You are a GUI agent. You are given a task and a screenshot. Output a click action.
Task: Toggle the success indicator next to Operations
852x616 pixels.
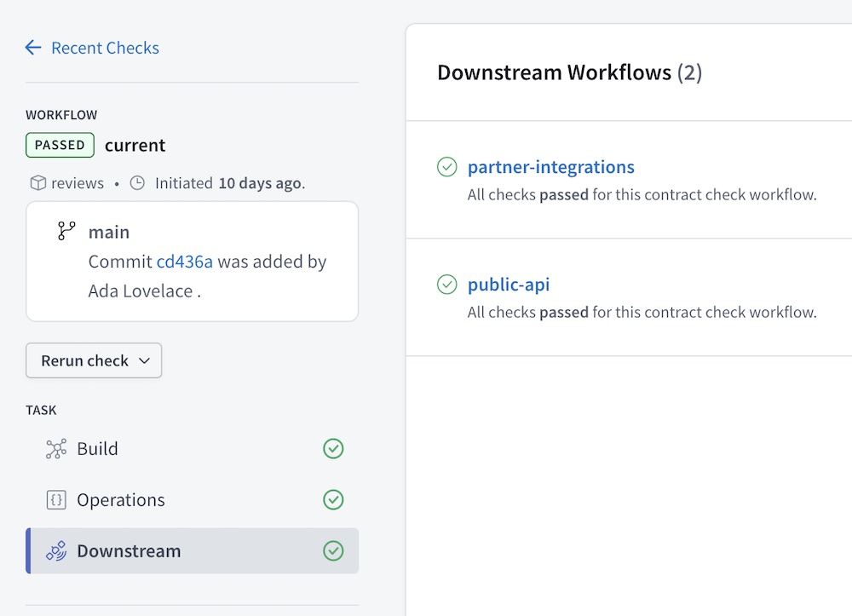tap(333, 500)
